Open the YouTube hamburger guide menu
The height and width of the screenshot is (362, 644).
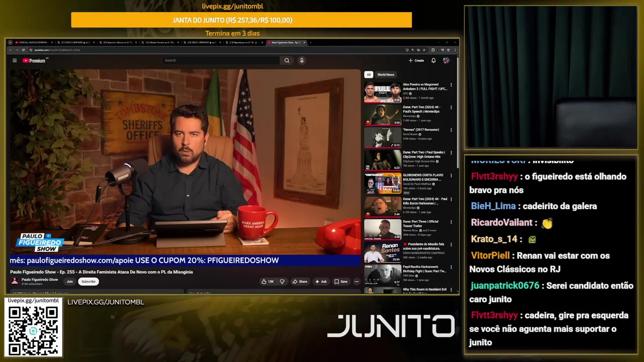(15, 60)
